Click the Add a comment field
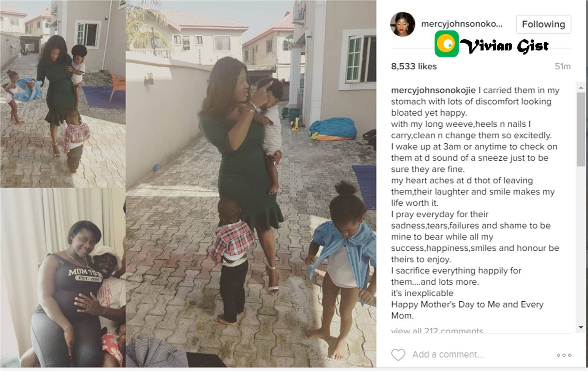The height and width of the screenshot is (371, 588). [x=447, y=355]
